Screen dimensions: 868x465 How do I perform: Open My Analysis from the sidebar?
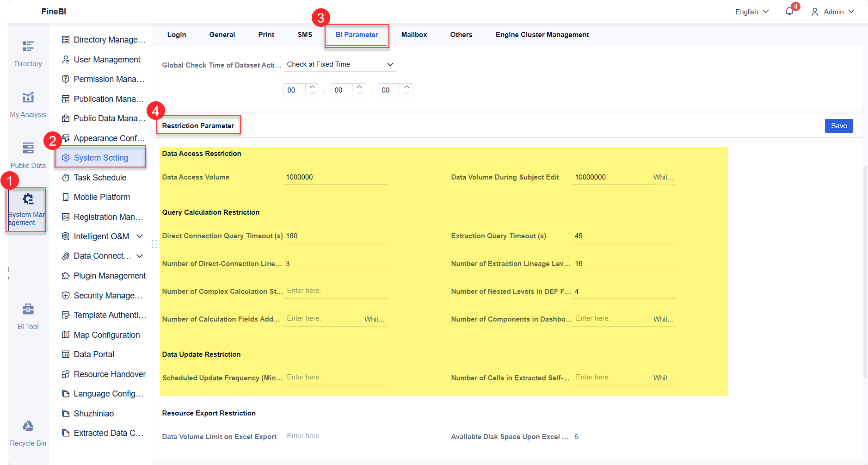point(28,97)
